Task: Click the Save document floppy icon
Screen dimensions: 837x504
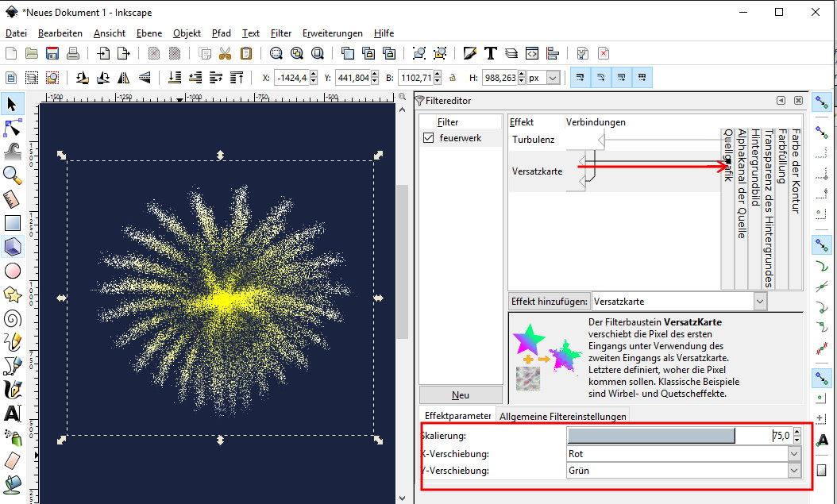Action: pos(52,53)
